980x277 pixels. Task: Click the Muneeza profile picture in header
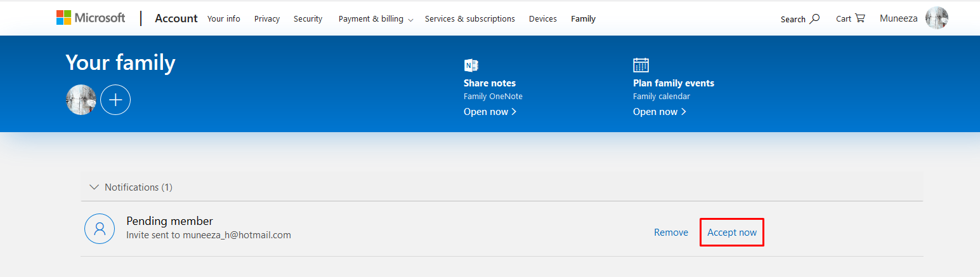tap(937, 18)
